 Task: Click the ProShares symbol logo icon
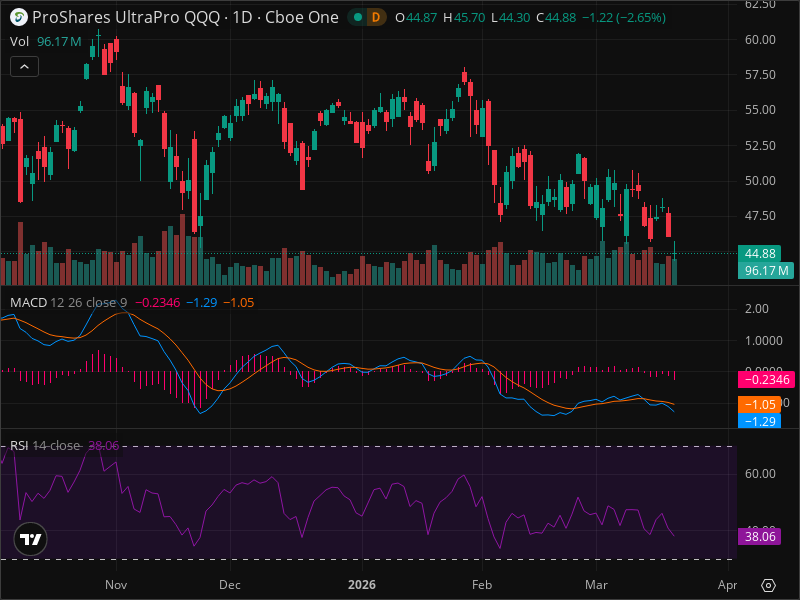coord(19,17)
